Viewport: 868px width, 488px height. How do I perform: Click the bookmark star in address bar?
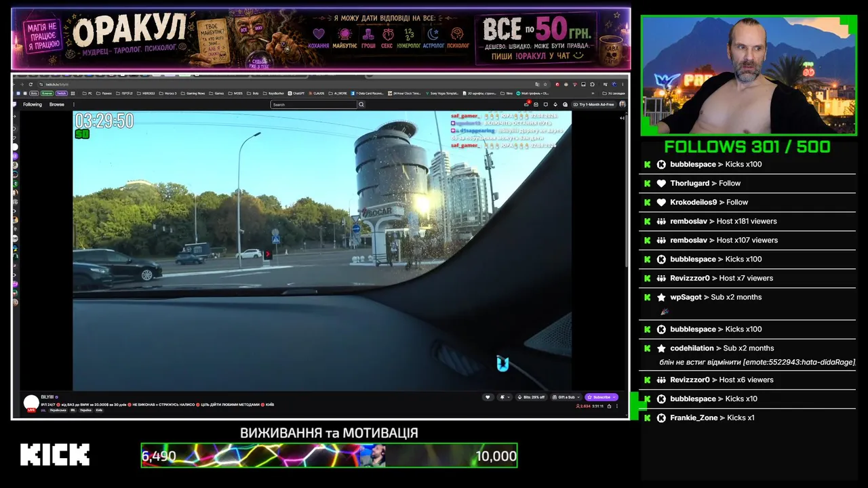click(545, 85)
